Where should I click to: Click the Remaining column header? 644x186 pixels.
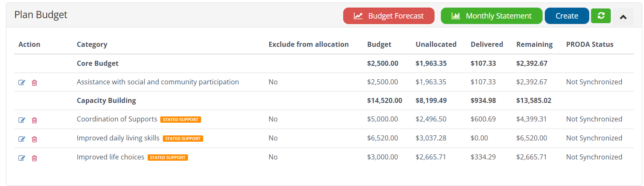click(x=534, y=44)
